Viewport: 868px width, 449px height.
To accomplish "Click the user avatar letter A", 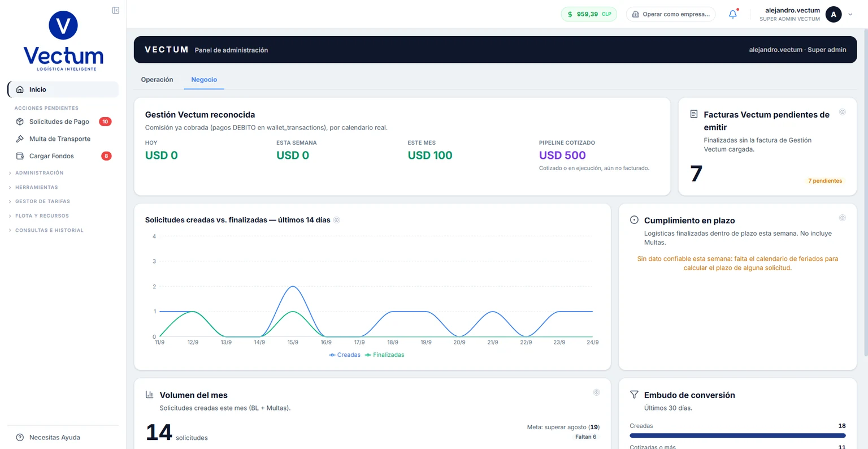I will [834, 15].
